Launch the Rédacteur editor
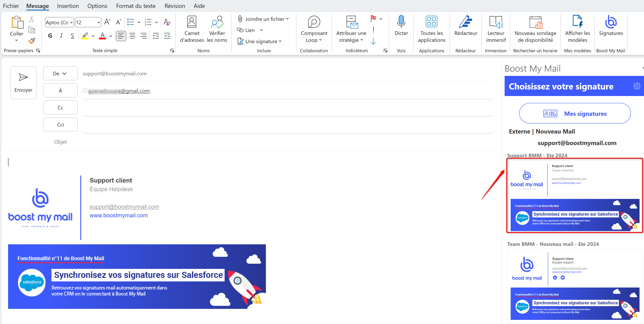This screenshot has width=644, height=324. coord(465,25)
